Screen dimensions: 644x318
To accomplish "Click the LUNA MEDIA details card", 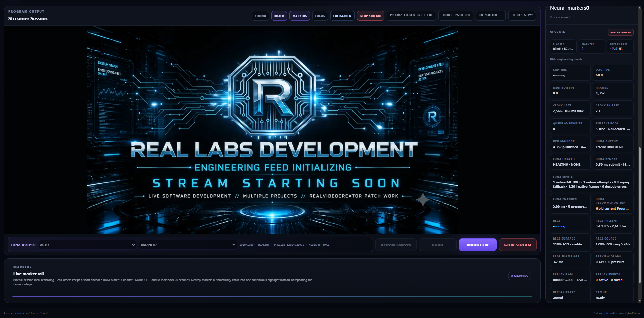I will click(x=591, y=182).
